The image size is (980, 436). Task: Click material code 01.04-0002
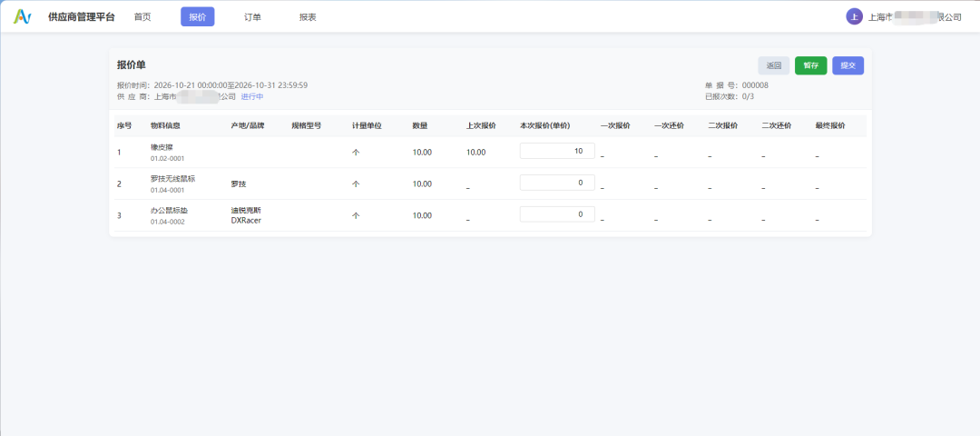168,222
